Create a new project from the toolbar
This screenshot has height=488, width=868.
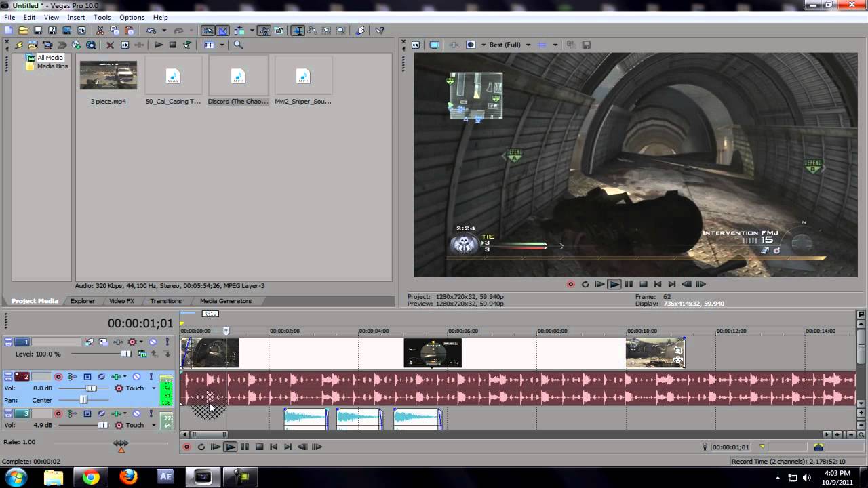(9, 30)
